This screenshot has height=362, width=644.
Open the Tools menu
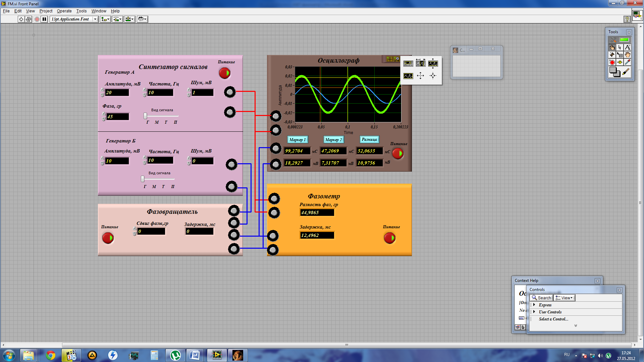pos(81,11)
